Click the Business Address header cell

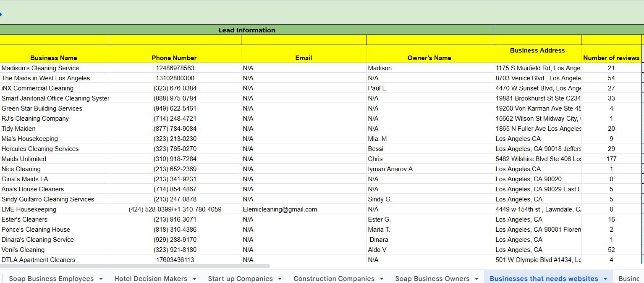(537, 50)
